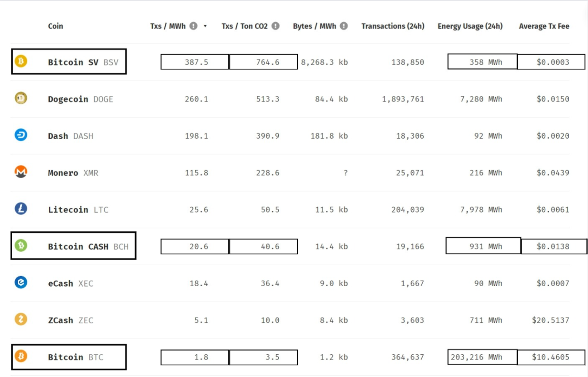Click the Bitcoin CASH green icon
The image size is (588, 377).
coord(21,246)
